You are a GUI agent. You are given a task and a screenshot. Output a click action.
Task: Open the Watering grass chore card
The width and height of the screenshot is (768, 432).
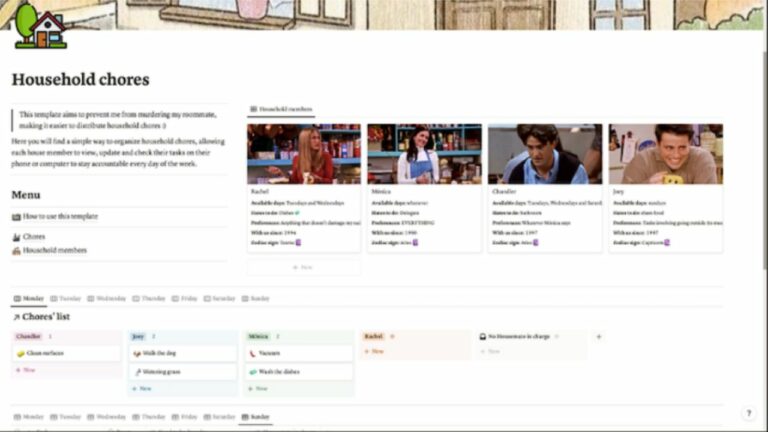point(183,372)
